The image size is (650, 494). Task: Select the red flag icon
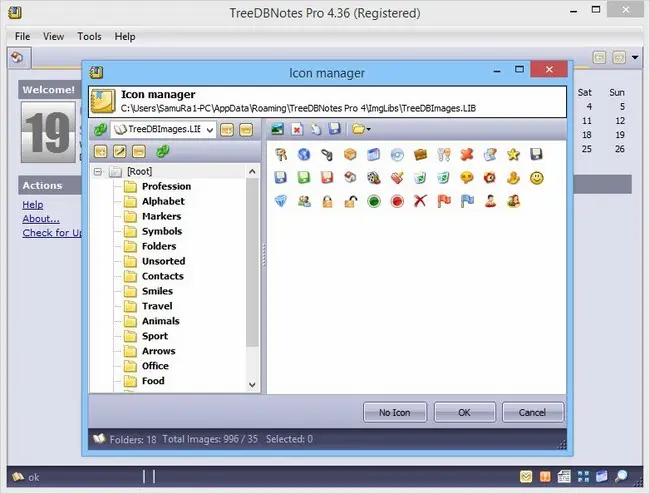point(444,201)
